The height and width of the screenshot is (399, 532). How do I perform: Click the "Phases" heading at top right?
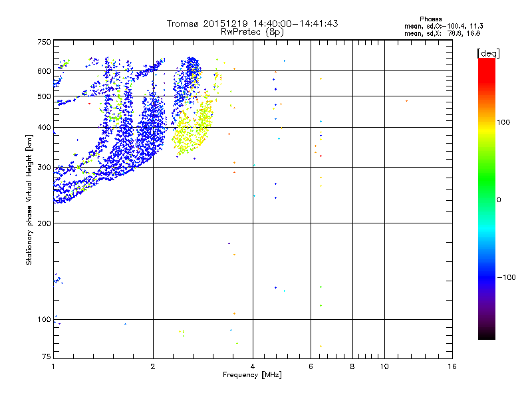[x=430, y=19]
